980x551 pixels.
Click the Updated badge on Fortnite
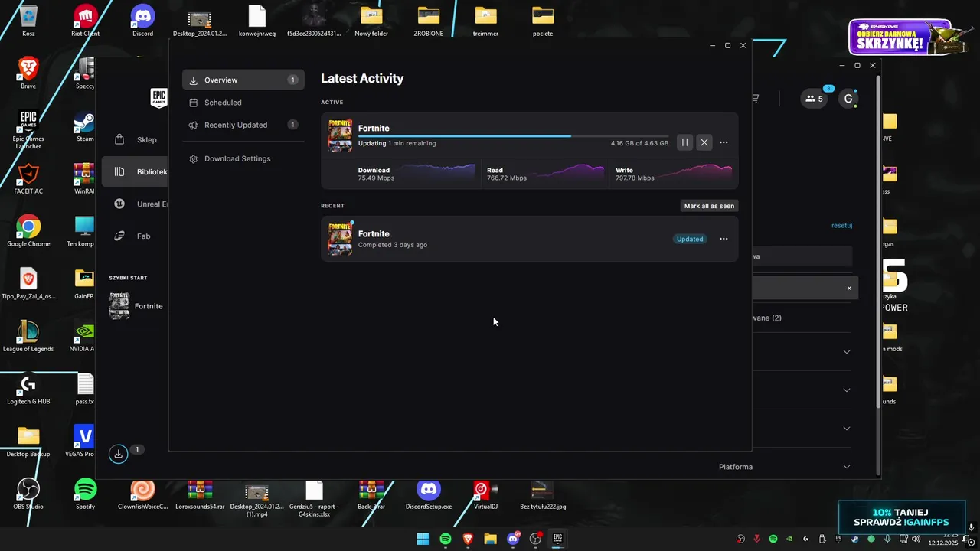coord(690,239)
